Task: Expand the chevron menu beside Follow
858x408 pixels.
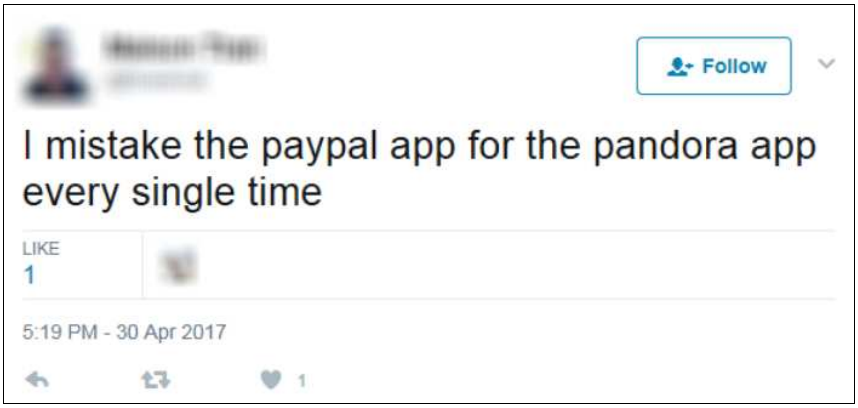Action: pos(826,64)
